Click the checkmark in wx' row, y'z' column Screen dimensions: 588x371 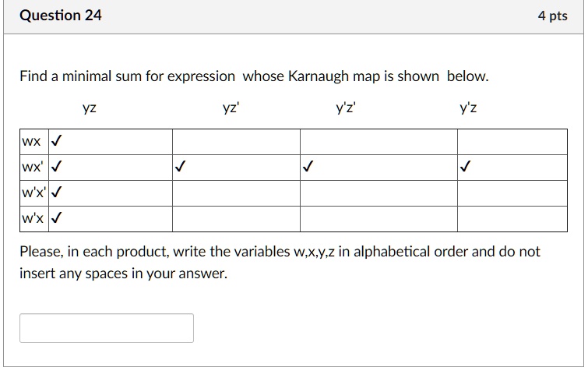pos(308,166)
